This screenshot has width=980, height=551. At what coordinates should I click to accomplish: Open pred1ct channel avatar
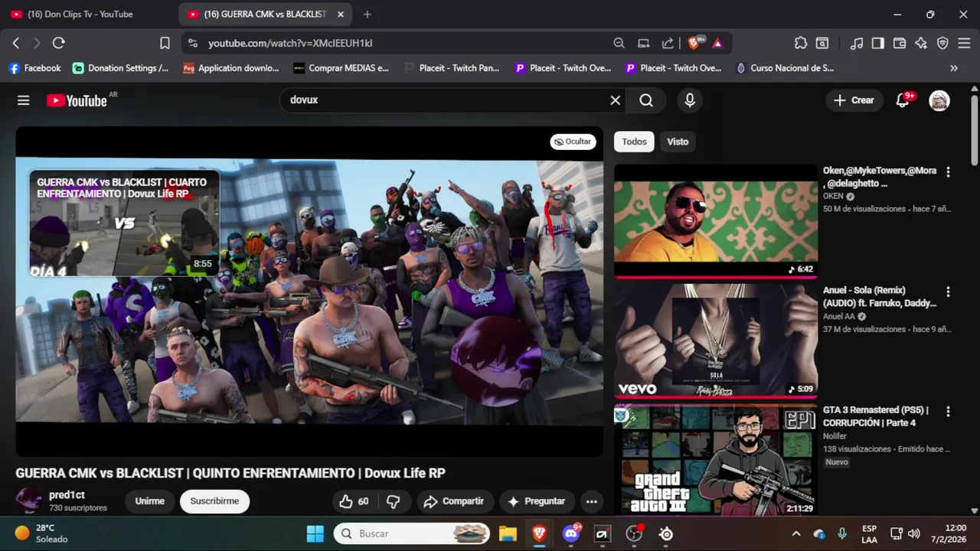coord(28,501)
